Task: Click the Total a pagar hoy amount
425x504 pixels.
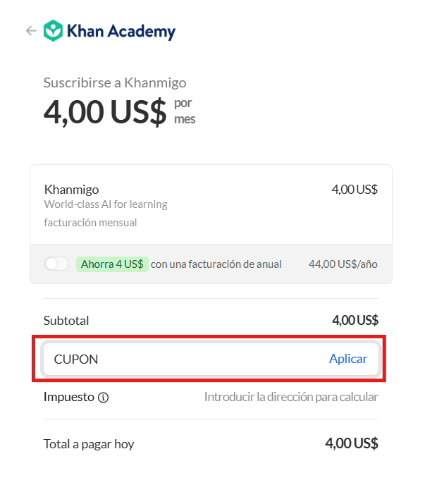Action: tap(352, 443)
